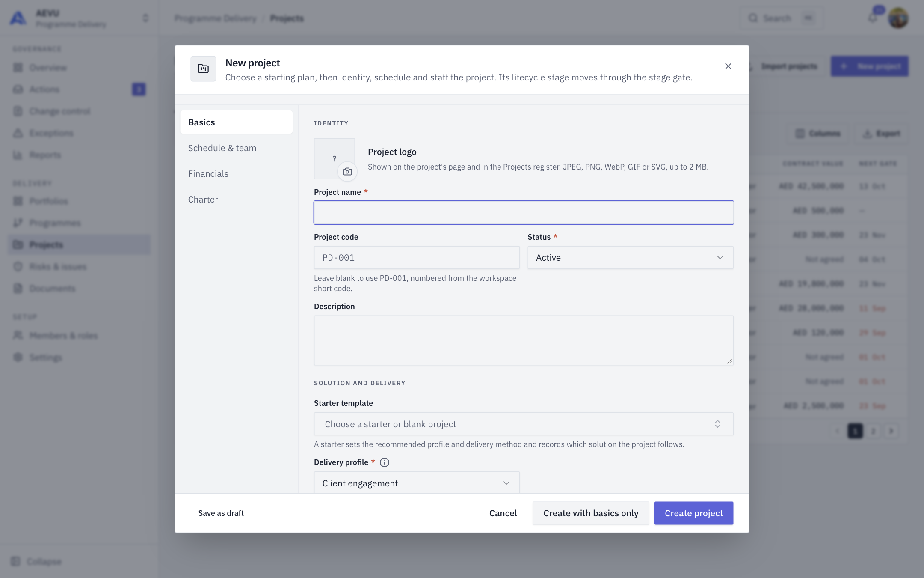Viewport: 924px width, 578px height.
Task: Open Change control in the sidebar
Action: pyautogui.click(x=79, y=111)
